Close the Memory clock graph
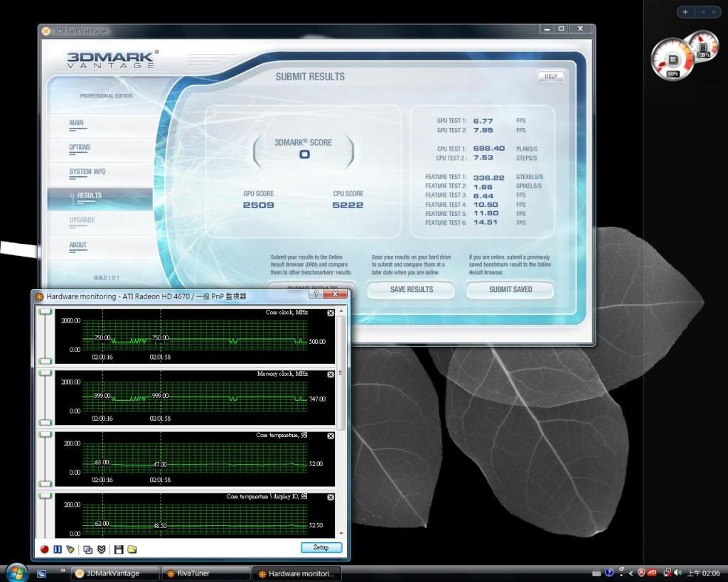 331,374
